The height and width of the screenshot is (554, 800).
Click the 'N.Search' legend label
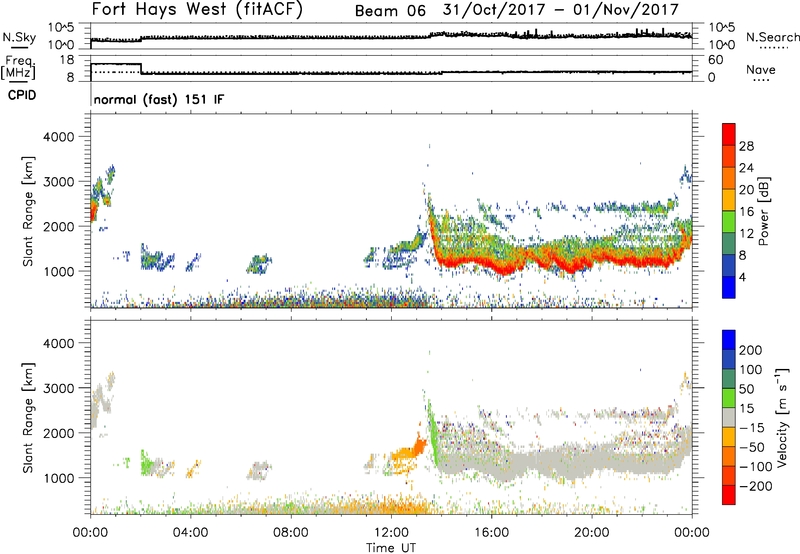pyautogui.click(x=772, y=37)
